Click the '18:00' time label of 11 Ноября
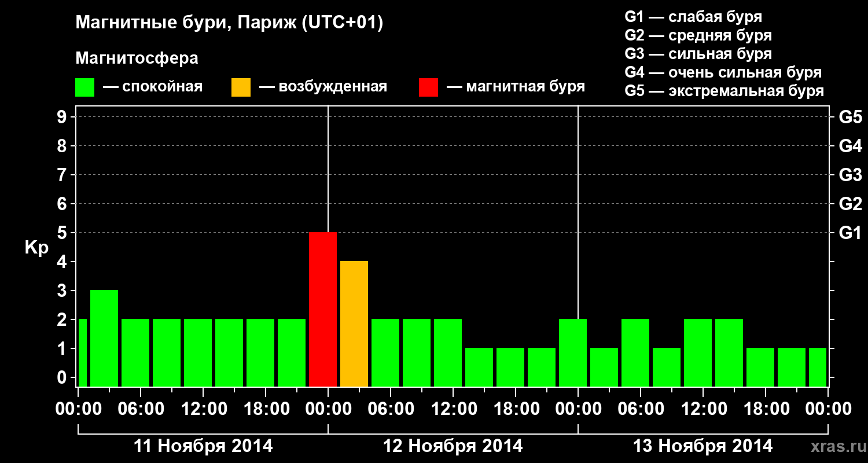868x463 pixels. coord(266,409)
